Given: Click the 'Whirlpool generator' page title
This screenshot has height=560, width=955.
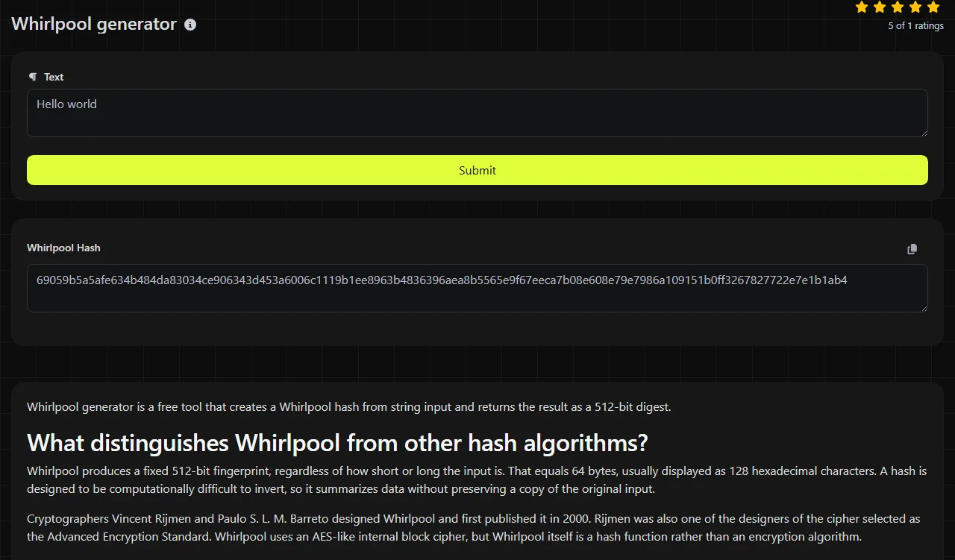Looking at the screenshot, I should [x=94, y=24].
